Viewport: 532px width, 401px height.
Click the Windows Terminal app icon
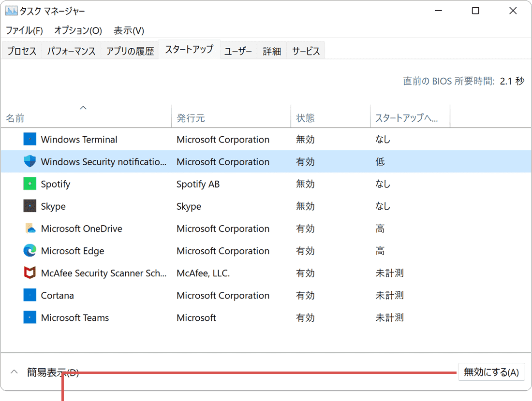point(30,139)
